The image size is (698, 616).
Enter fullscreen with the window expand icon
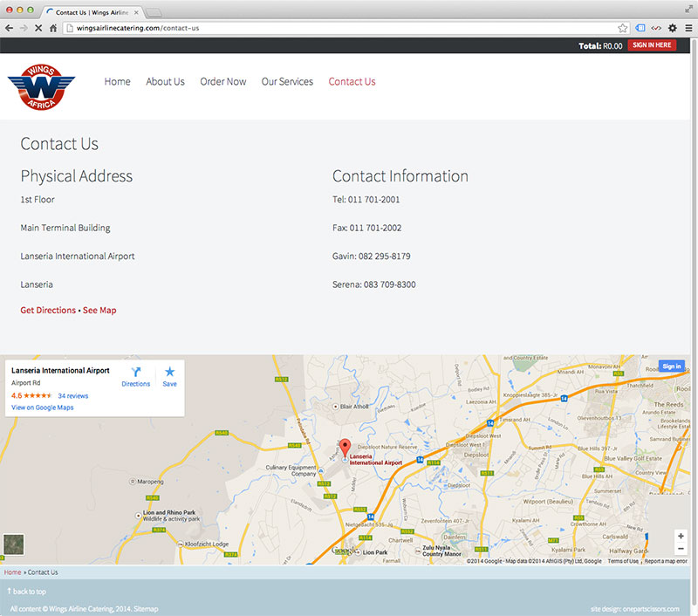pyautogui.click(x=688, y=10)
